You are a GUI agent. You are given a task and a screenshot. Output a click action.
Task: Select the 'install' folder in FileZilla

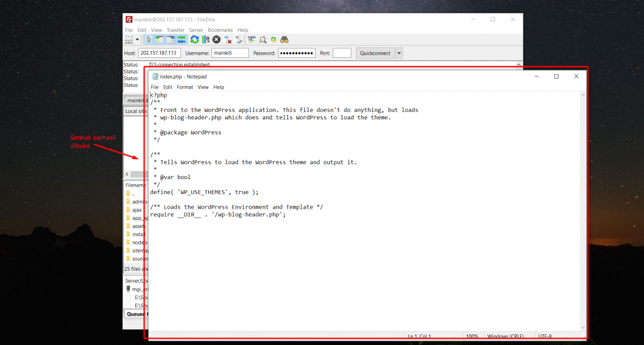tap(136, 234)
